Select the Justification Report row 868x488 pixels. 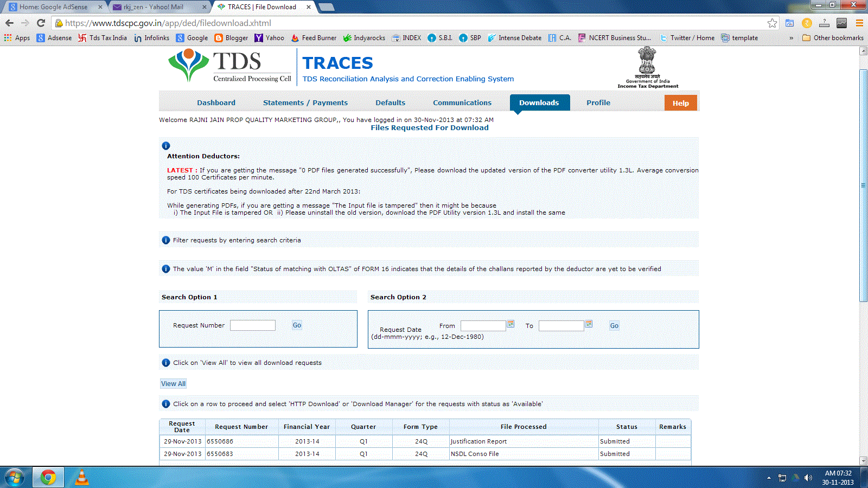[425, 441]
